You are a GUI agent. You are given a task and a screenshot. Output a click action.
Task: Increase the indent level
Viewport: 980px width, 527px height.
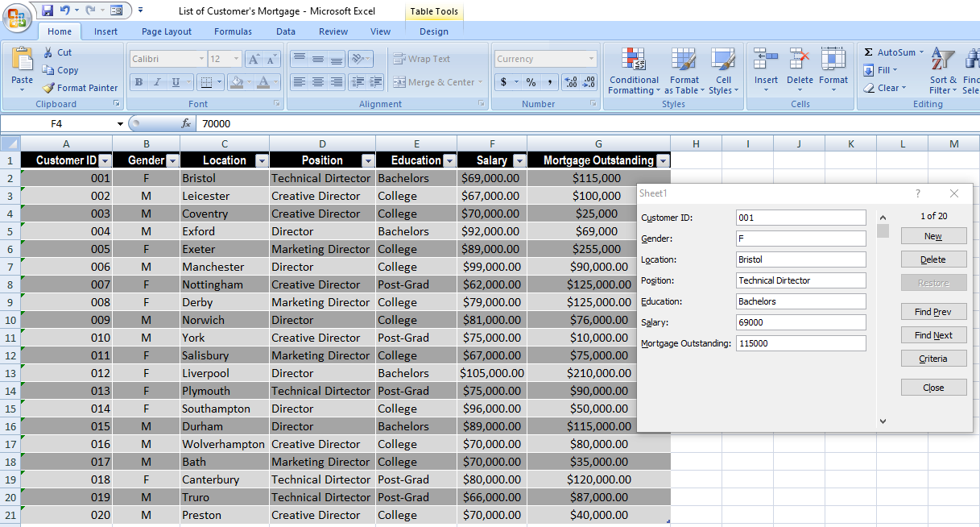tap(376, 82)
